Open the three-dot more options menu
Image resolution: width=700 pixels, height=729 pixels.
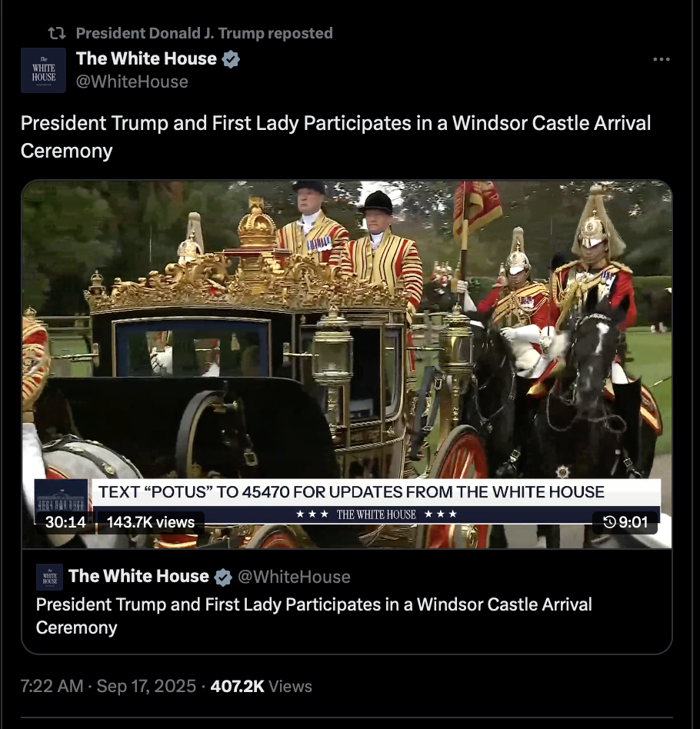(x=661, y=59)
